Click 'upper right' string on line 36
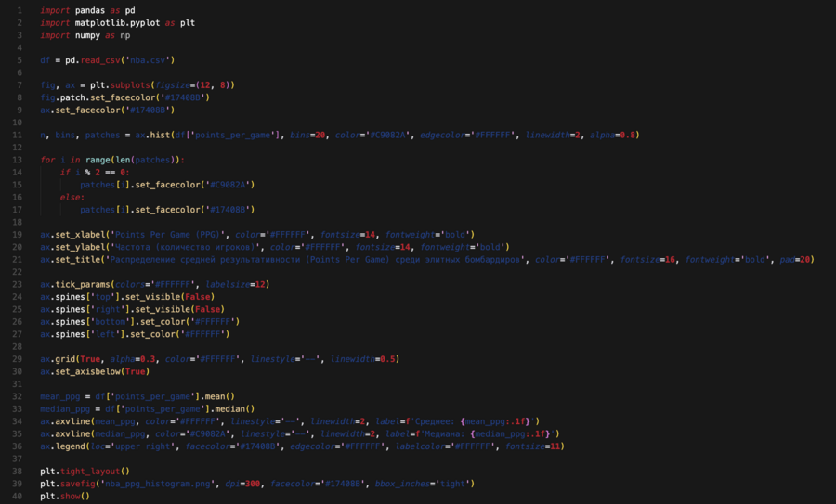 [142, 446]
